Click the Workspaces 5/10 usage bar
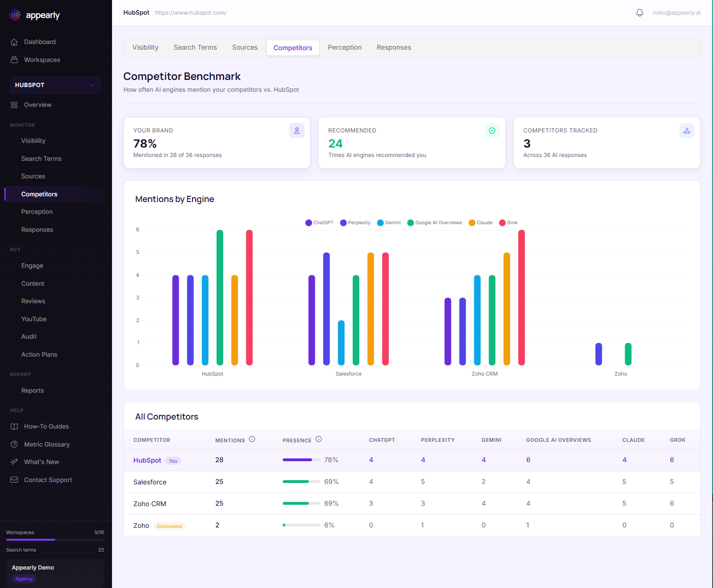Image resolution: width=713 pixels, height=588 pixels. (55, 540)
